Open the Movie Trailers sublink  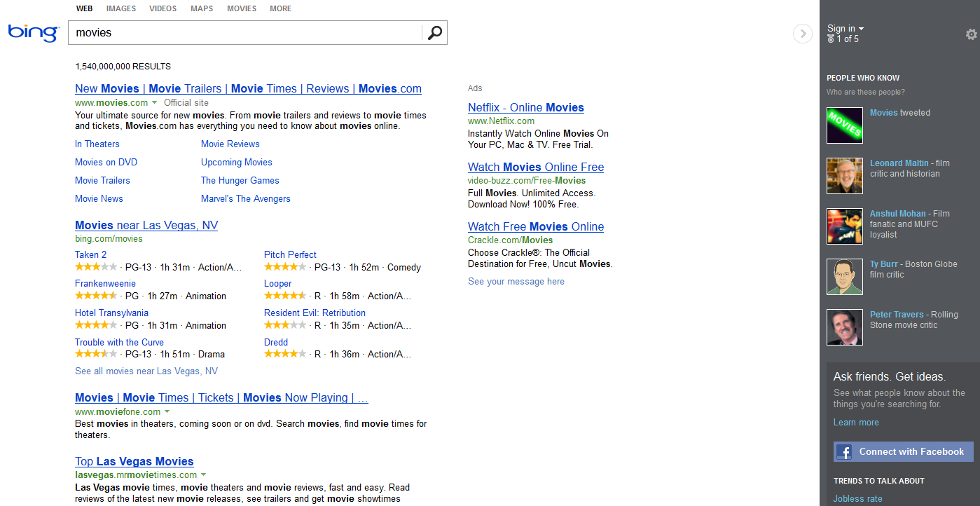(x=102, y=181)
